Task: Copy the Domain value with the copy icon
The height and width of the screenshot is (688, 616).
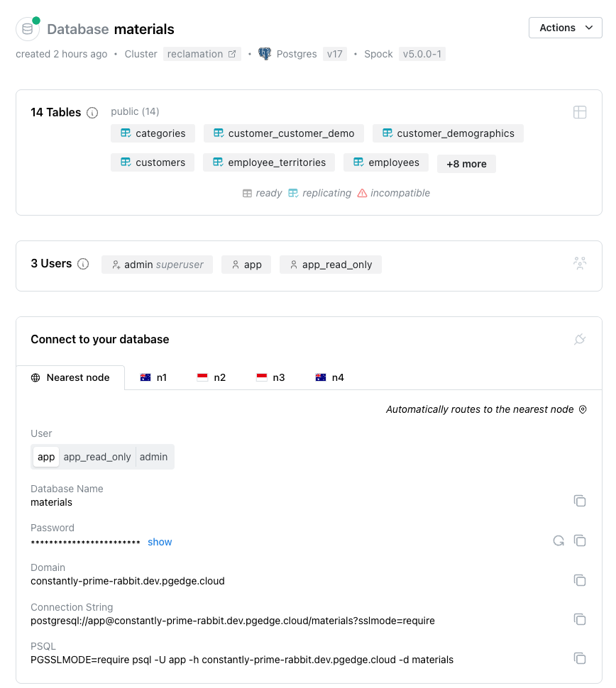Action: click(580, 580)
